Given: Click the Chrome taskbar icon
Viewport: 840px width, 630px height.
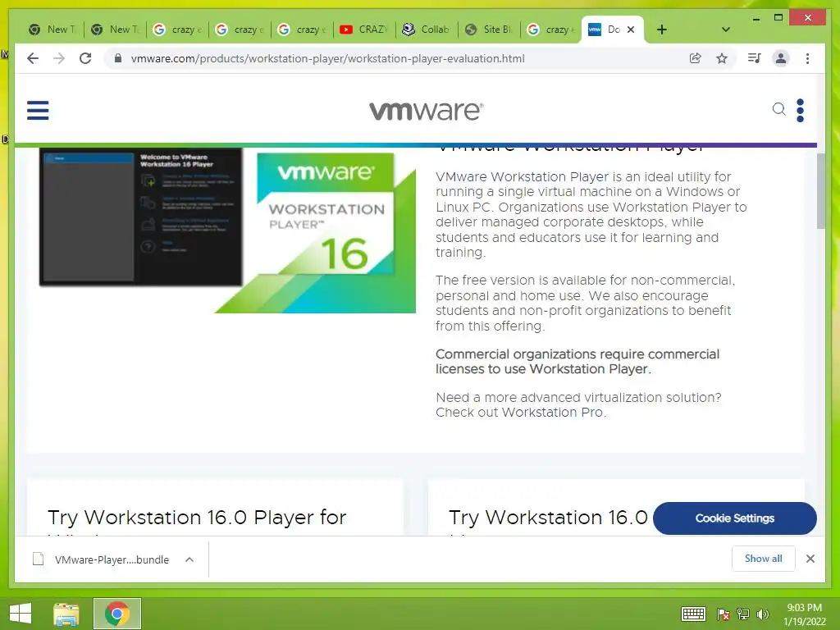Looking at the screenshot, I should click(x=116, y=614).
